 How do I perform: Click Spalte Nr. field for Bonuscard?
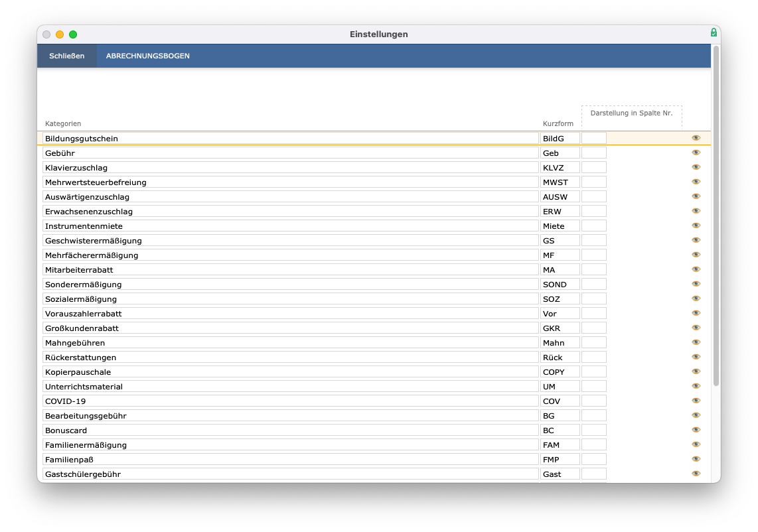point(593,431)
